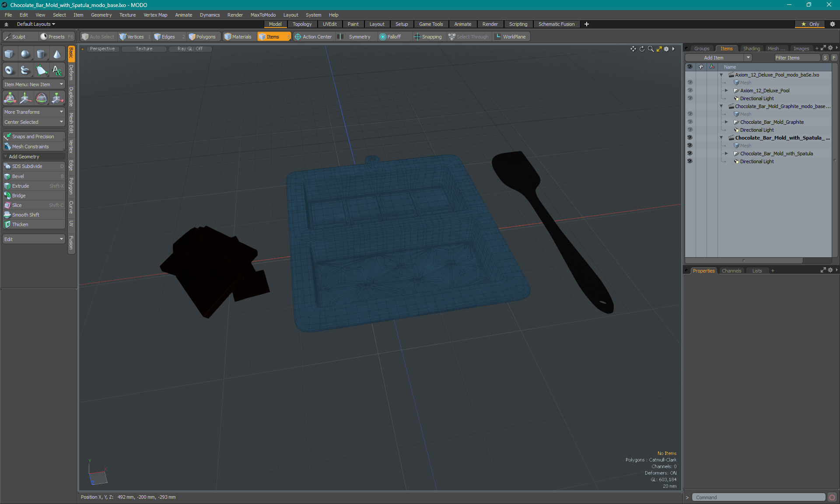Select the text tool icon

click(x=57, y=70)
